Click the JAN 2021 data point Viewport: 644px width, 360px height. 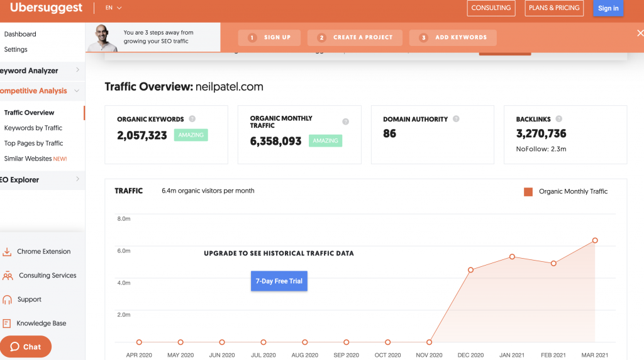(x=512, y=257)
